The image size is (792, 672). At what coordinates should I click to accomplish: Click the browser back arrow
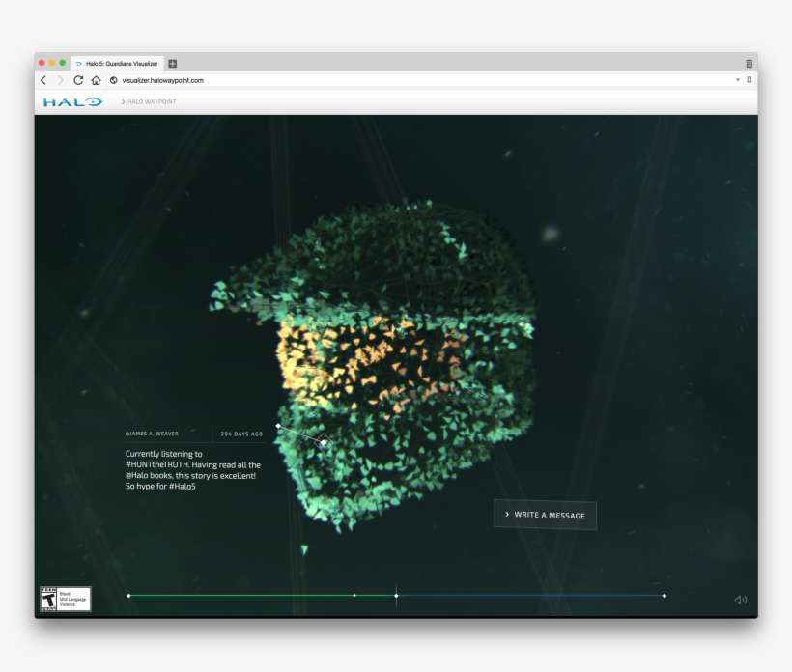point(43,80)
